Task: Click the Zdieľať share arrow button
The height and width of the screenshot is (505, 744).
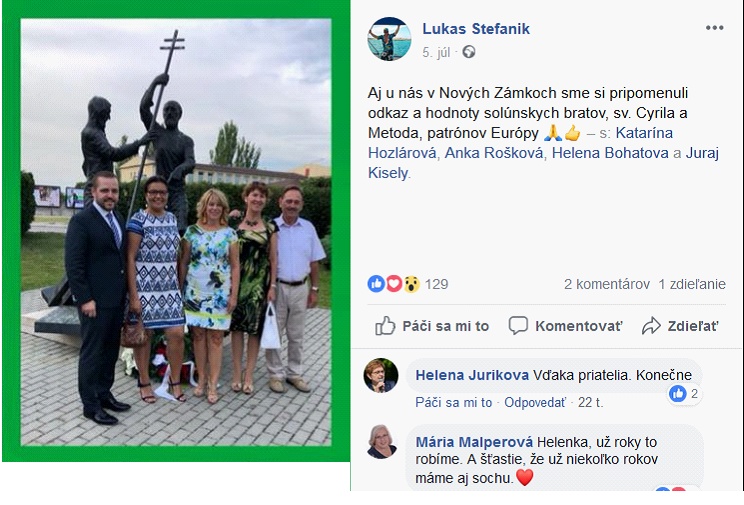Action: pos(680,326)
